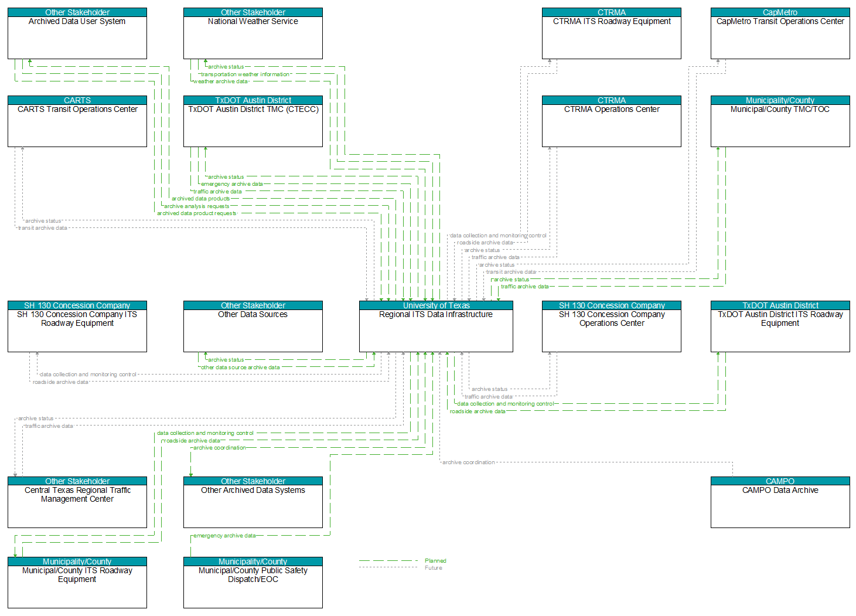856x616 pixels.
Task: Click the 'Planned' legend entry
Action: point(435,561)
